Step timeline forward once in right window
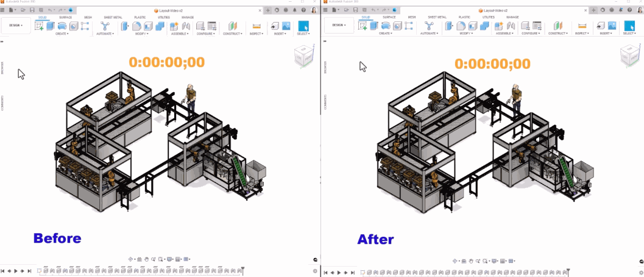The width and height of the screenshot is (644, 277). (x=346, y=272)
